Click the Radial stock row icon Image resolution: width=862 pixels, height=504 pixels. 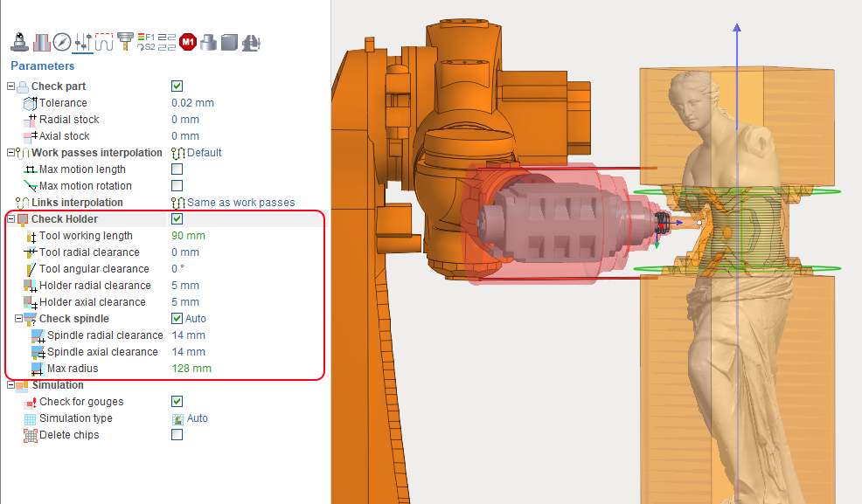click(x=31, y=120)
